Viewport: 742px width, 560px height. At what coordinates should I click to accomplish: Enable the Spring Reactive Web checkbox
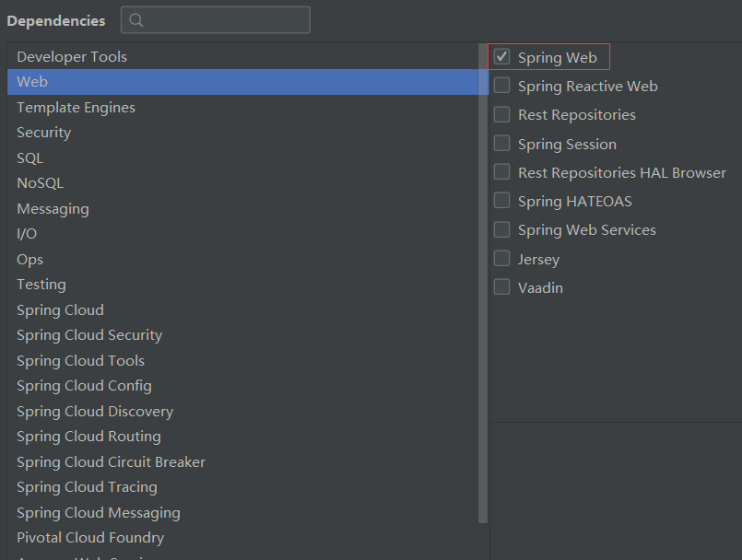[x=502, y=86]
